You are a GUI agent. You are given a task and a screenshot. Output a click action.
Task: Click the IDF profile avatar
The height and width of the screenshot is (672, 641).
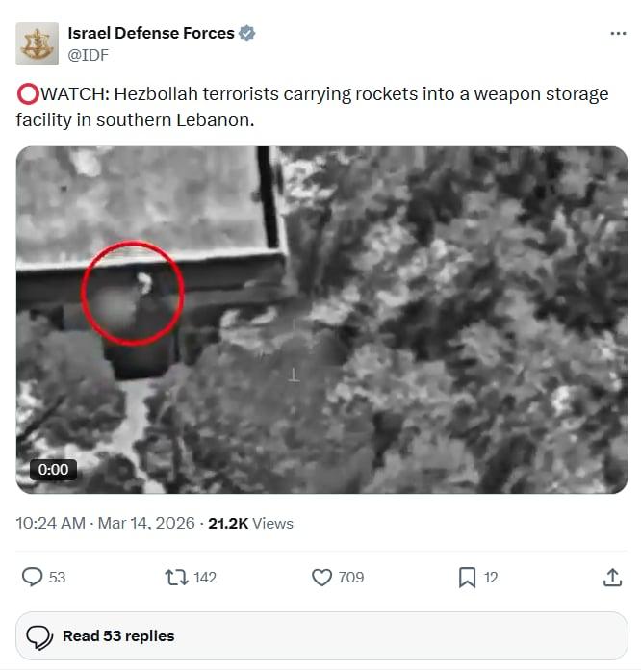pyautogui.click(x=37, y=43)
